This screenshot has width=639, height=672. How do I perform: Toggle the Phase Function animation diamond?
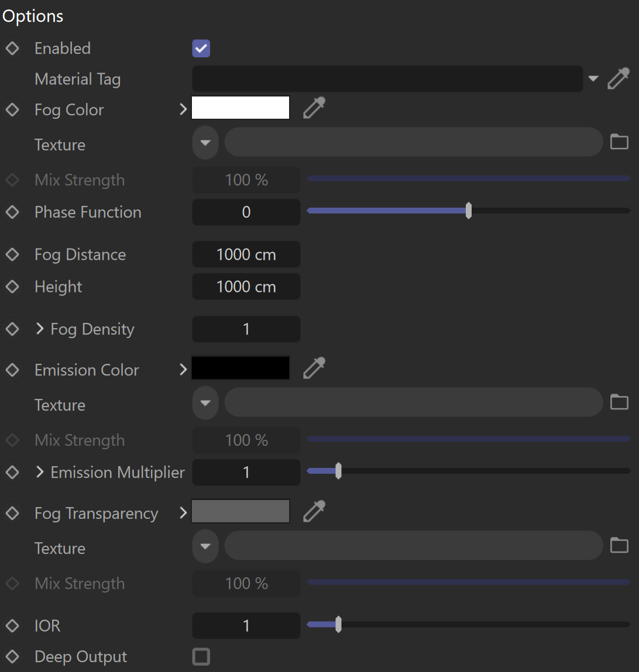coord(12,212)
